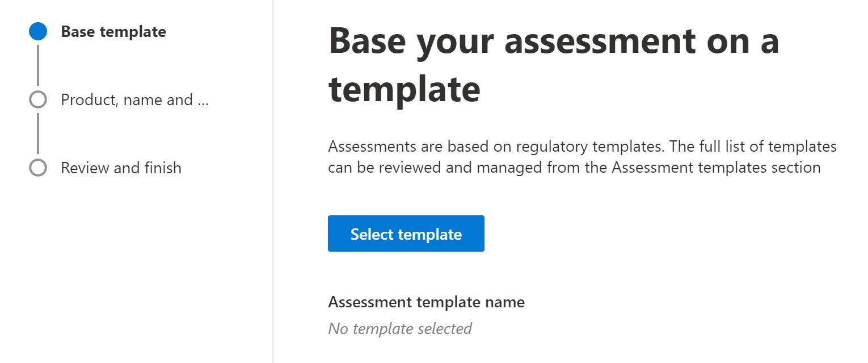Click the line connecting Base template and Product steps
Screen dimensions: 868x363
tap(38, 65)
